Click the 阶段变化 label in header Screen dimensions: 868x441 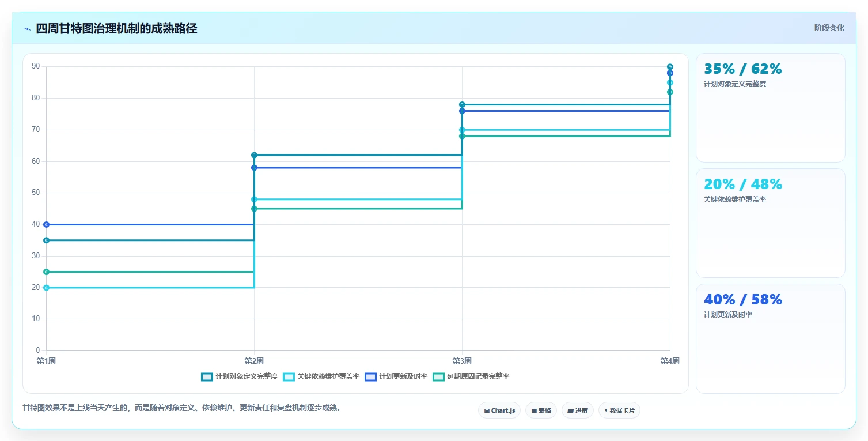click(829, 28)
